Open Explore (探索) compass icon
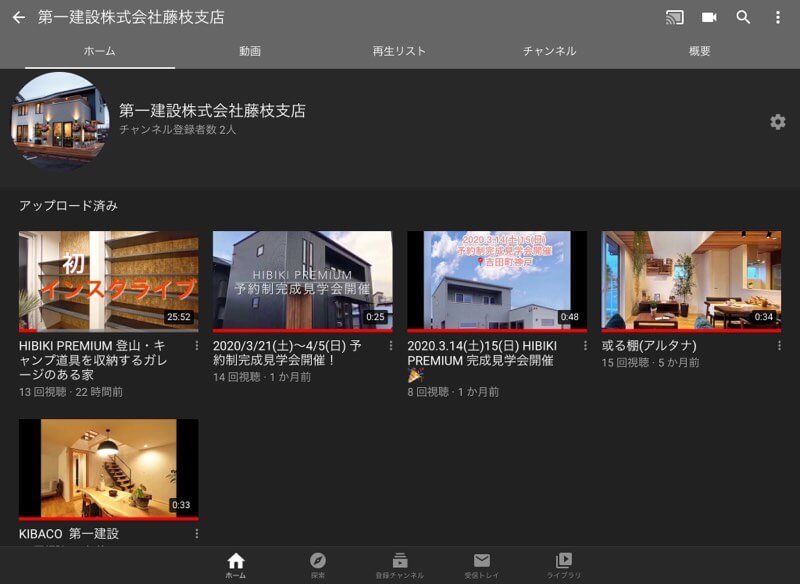This screenshot has height=584, width=800. point(318,565)
